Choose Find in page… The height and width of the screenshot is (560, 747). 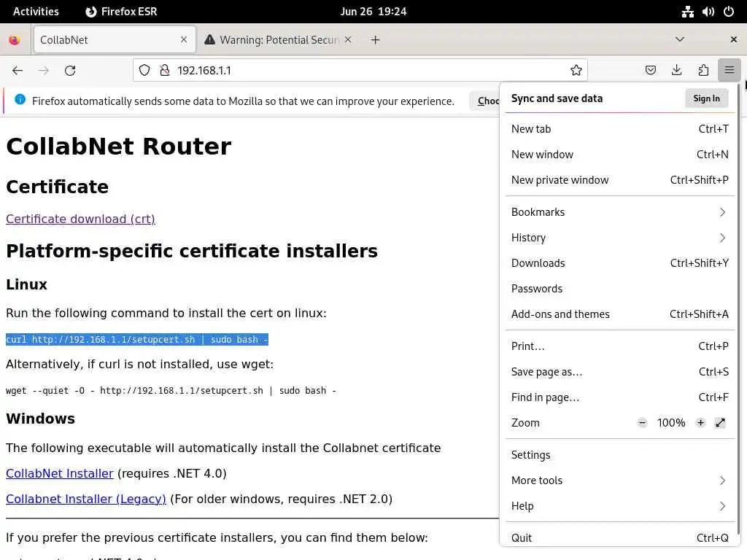click(619, 397)
